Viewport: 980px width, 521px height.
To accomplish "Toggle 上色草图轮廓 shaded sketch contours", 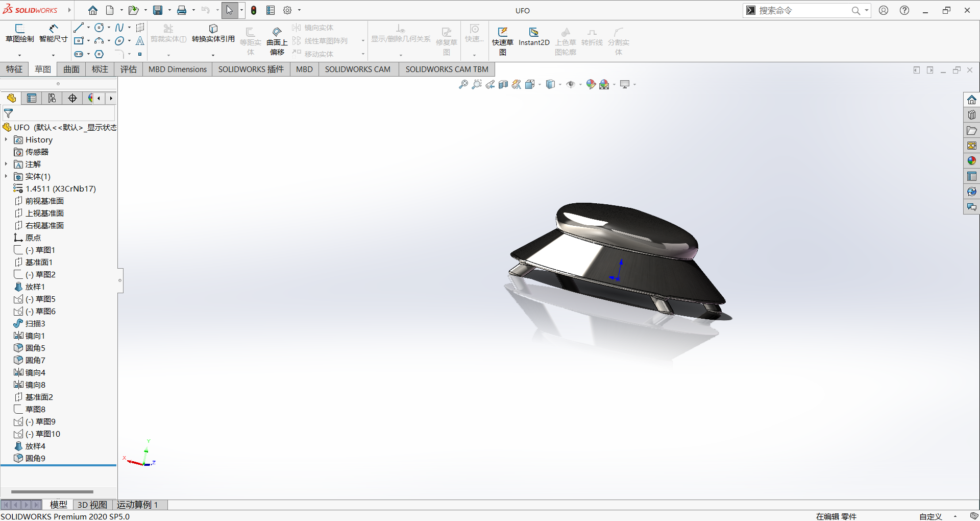I will tap(565, 41).
